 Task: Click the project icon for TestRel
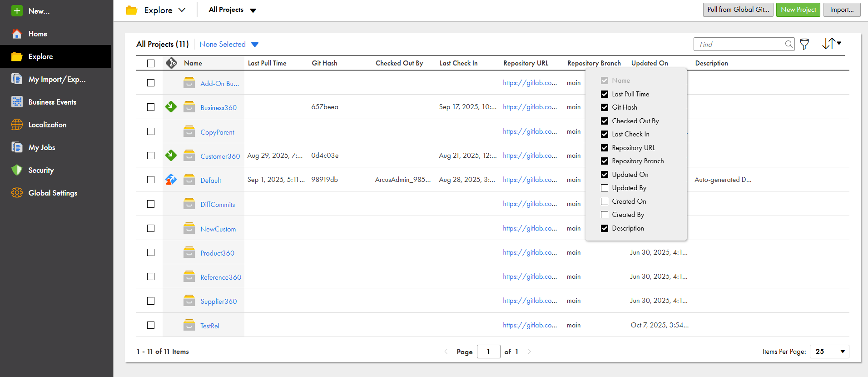(x=189, y=325)
